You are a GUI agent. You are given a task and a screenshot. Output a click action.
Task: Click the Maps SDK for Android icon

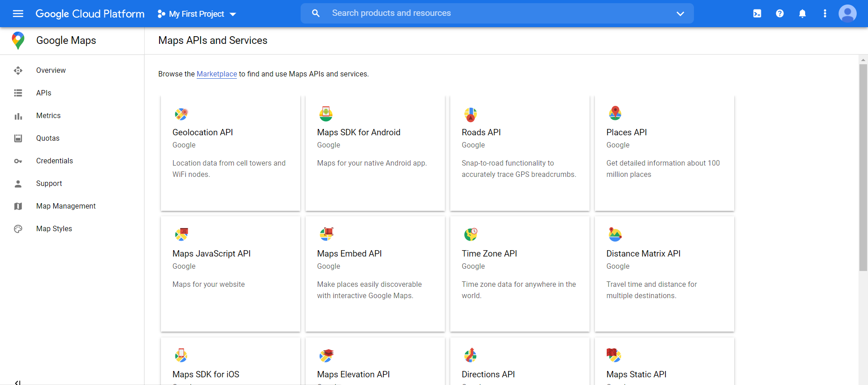[326, 114]
